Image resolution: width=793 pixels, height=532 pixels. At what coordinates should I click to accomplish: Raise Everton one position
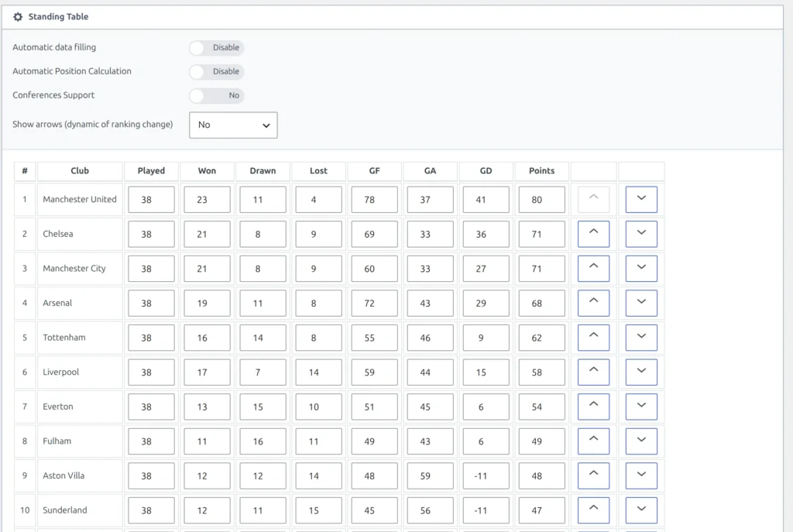coord(593,407)
